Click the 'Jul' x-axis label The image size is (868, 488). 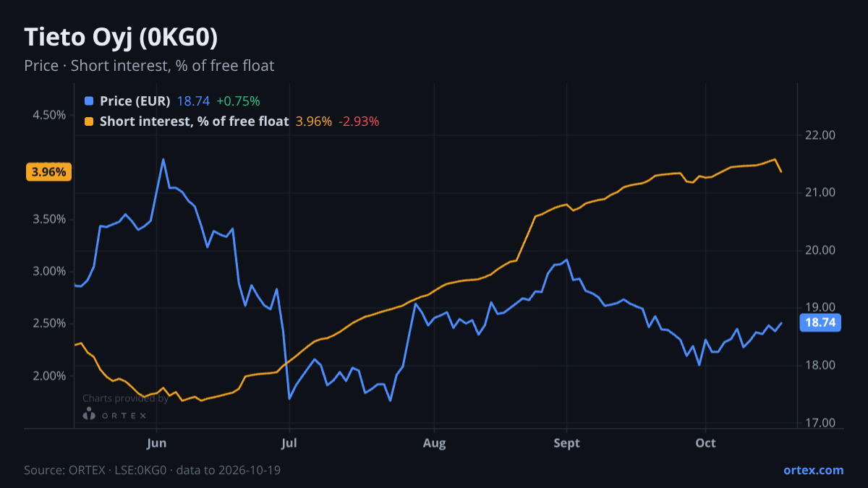click(x=289, y=443)
